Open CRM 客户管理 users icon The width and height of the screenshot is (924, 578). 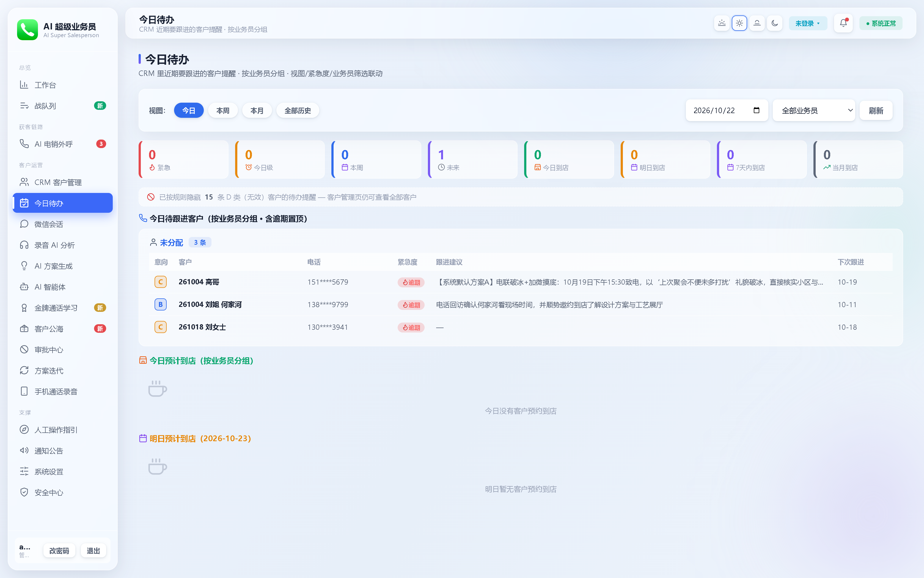(x=24, y=182)
